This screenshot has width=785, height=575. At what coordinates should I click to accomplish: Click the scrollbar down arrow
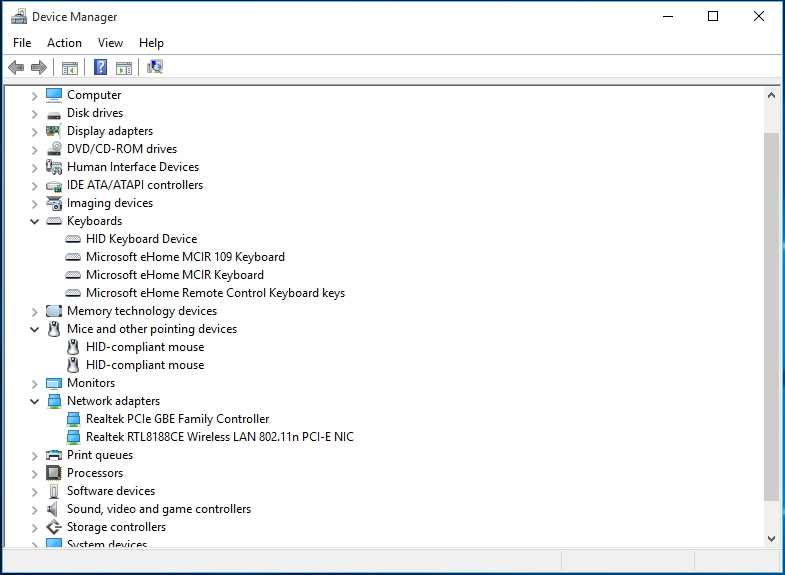pyautogui.click(x=771, y=538)
